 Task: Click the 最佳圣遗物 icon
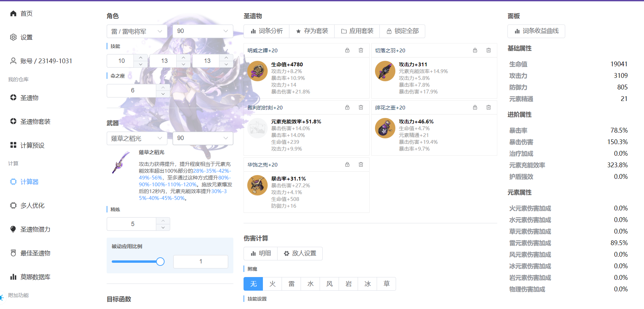(x=13, y=253)
